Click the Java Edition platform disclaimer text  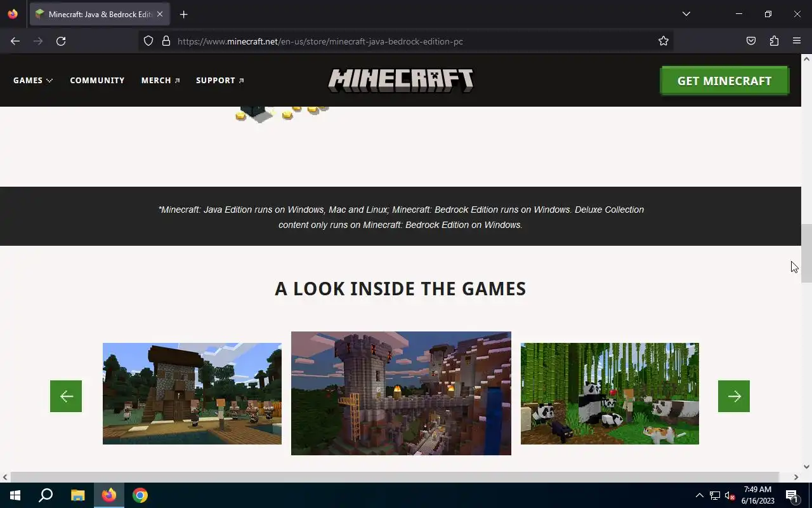click(x=401, y=217)
